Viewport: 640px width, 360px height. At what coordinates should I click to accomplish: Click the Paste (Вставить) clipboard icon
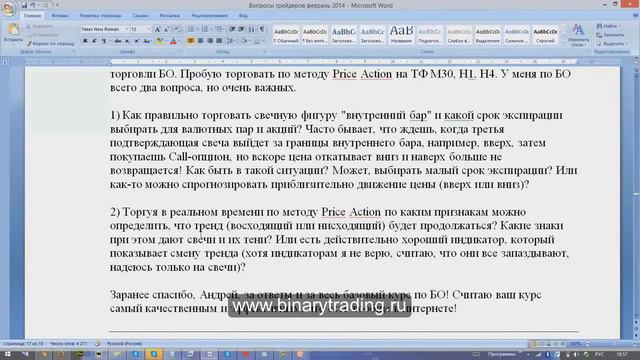[x=13, y=30]
